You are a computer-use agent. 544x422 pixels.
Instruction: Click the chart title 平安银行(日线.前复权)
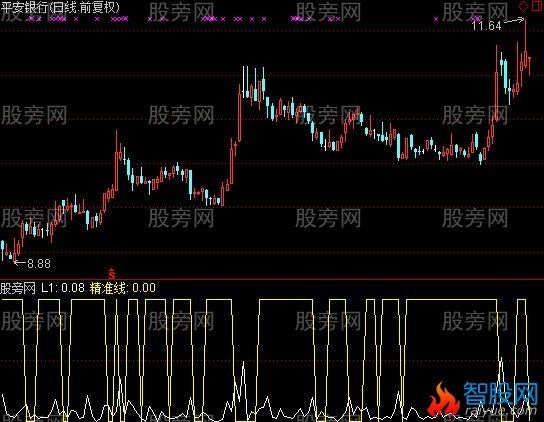[60, 8]
